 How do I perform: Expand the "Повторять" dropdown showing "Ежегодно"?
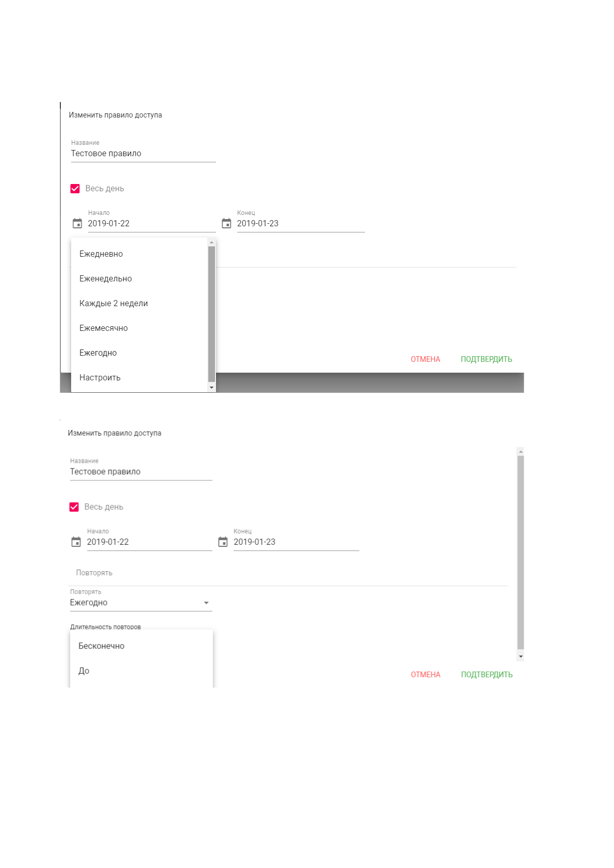coord(141,603)
